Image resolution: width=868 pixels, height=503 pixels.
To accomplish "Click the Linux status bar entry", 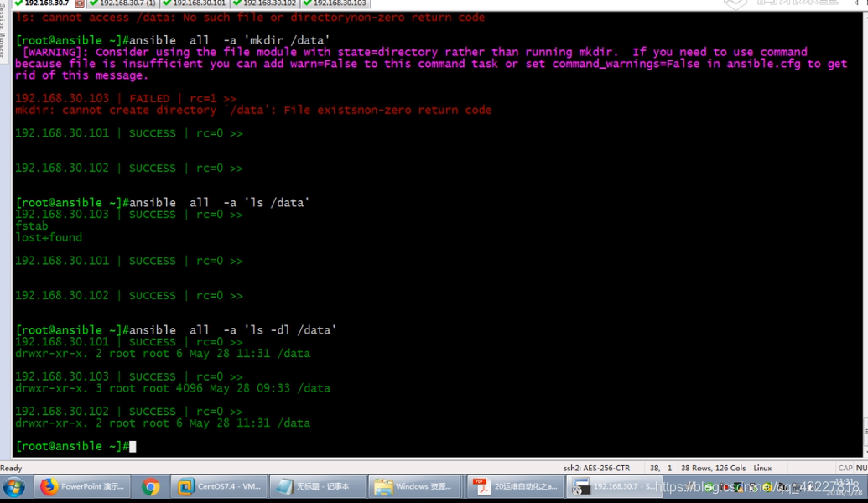I will point(762,468).
